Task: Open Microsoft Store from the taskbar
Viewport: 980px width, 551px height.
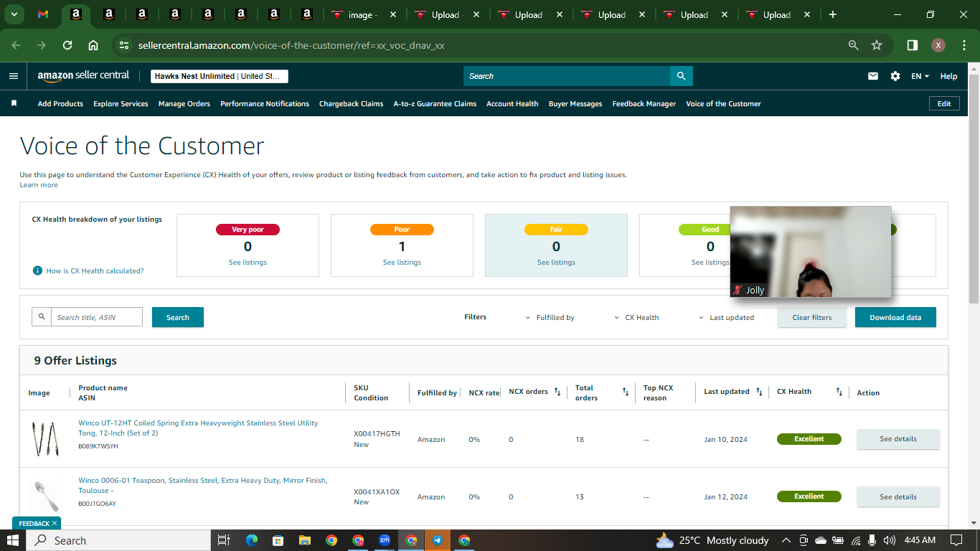Action: pos(278,540)
